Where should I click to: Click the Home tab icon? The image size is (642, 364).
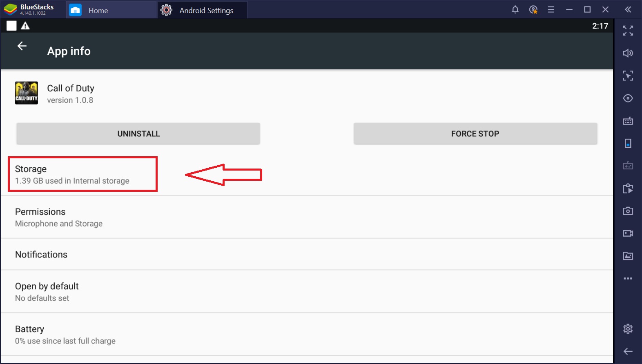point(75,10)
